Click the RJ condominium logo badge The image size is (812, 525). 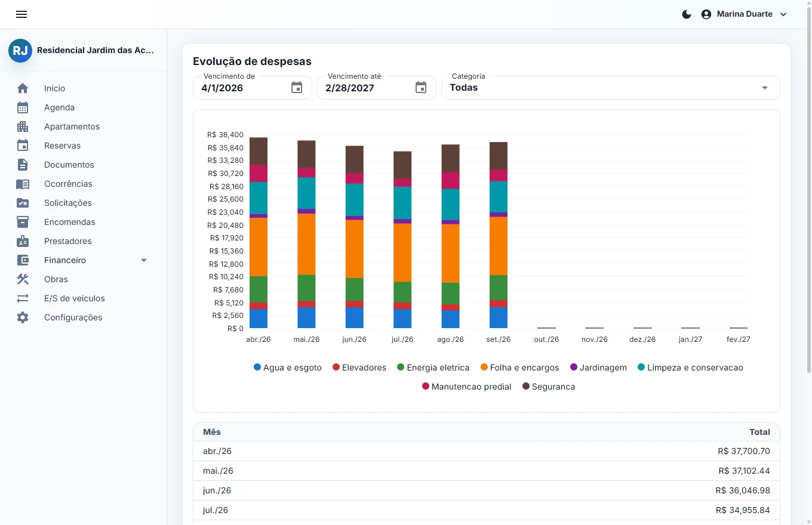pos(20,51)
